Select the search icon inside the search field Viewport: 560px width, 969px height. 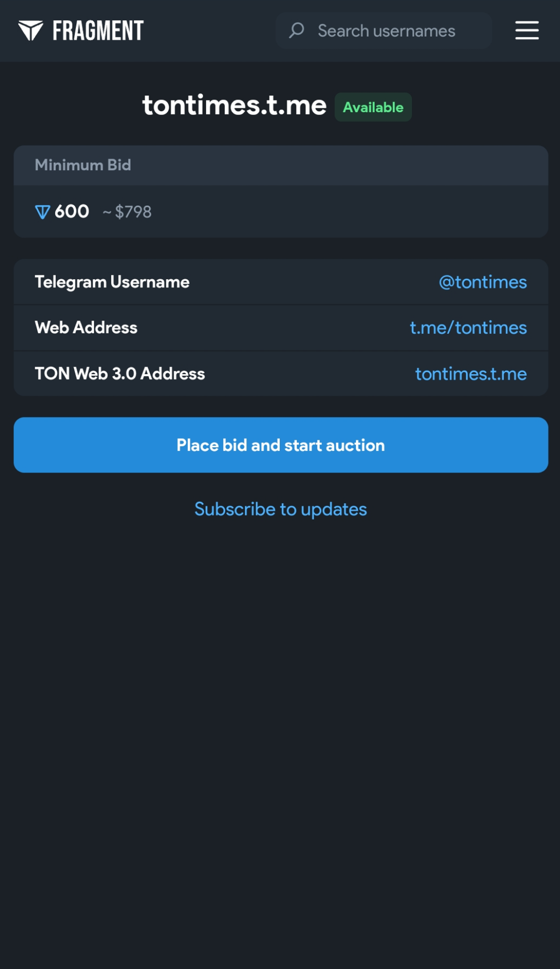296,30
